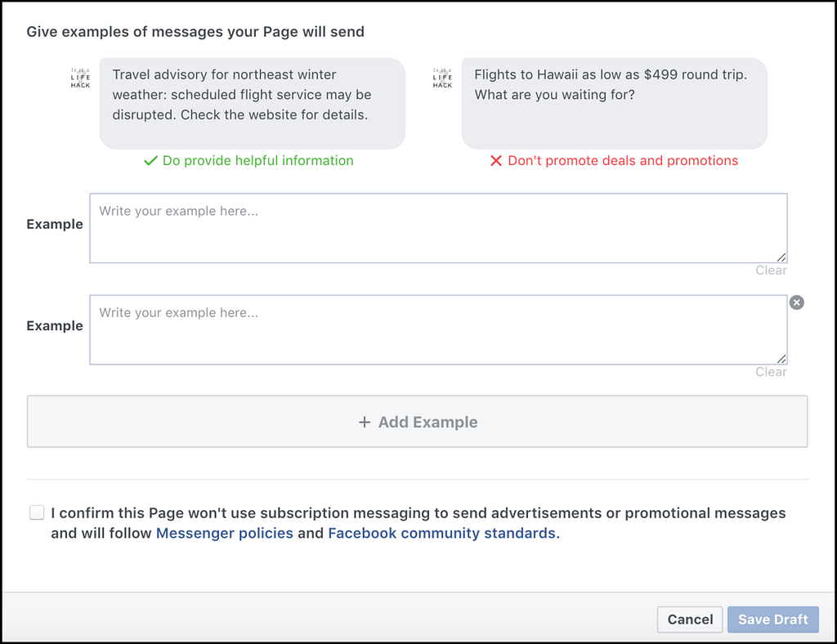Screen dimensions: 837x644
Task: Click the Add Example button
Action: coord(417,422)
